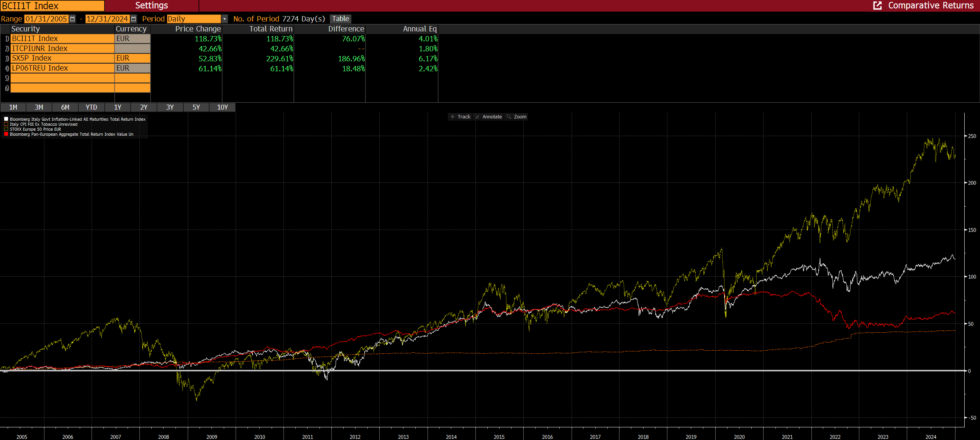
Task: Click the Price Change column header
Action: (198, 29)
